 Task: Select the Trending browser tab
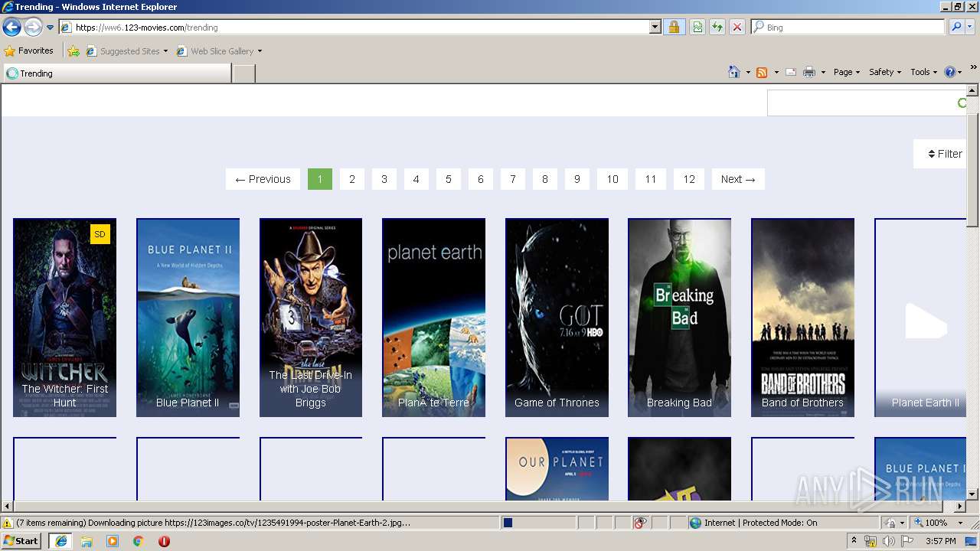(x=117, y=73)
